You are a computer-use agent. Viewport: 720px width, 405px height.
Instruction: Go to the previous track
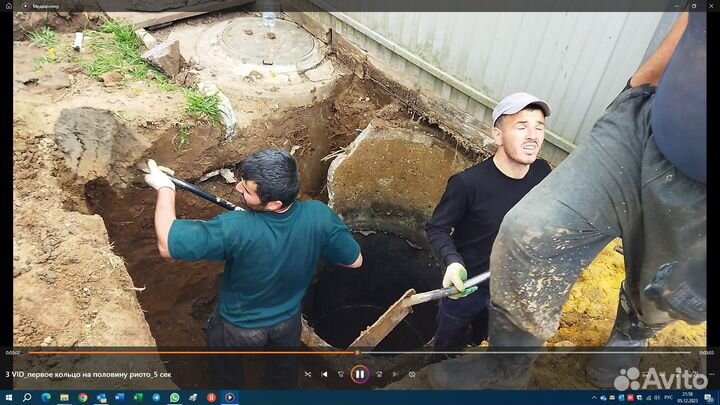coord(324,374)
